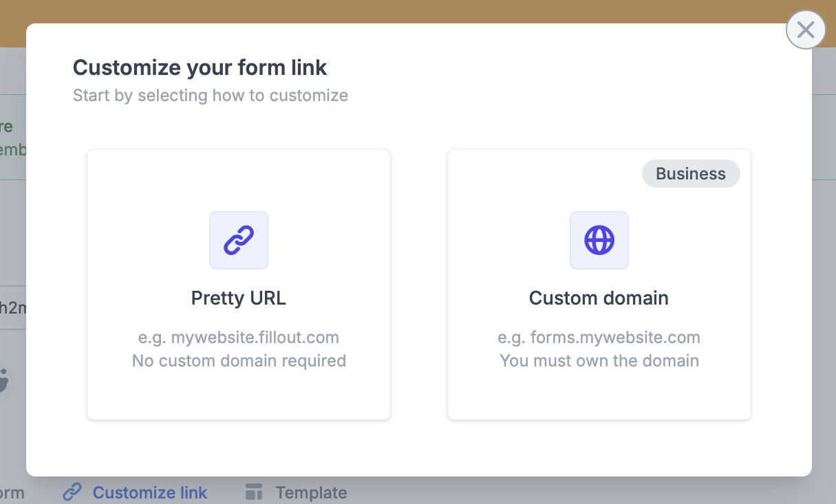Click the 'You must own the domain' text
This screenshot has width=836, height=504.
[599, 360]
